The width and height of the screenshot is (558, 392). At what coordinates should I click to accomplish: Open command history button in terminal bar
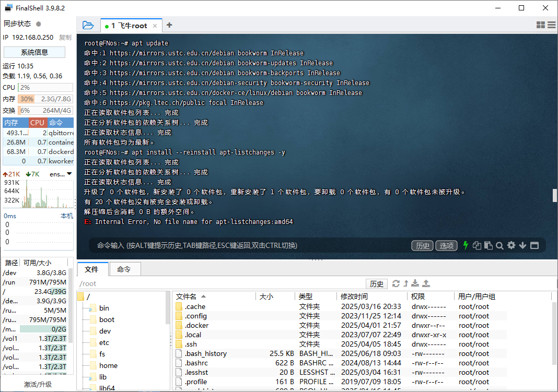(422, 245)
